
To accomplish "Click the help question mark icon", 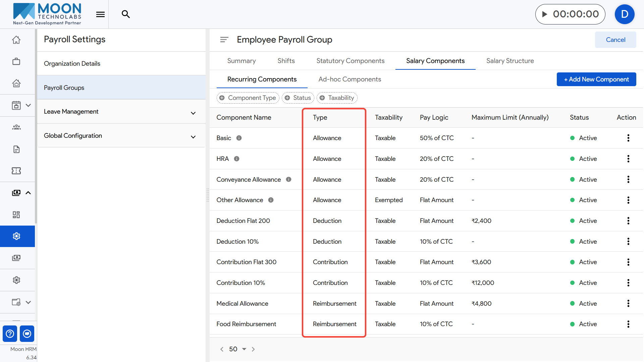I will pyautogui.click(x=10, y=334).
